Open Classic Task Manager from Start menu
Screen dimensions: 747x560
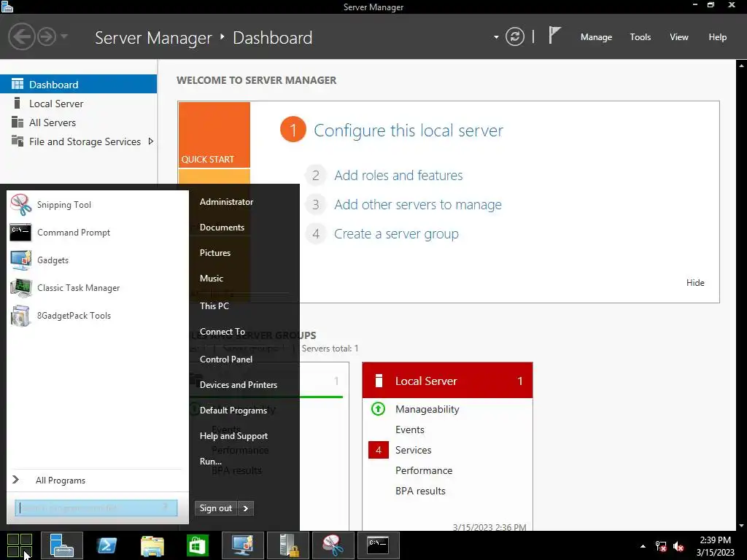coord(98,287)
